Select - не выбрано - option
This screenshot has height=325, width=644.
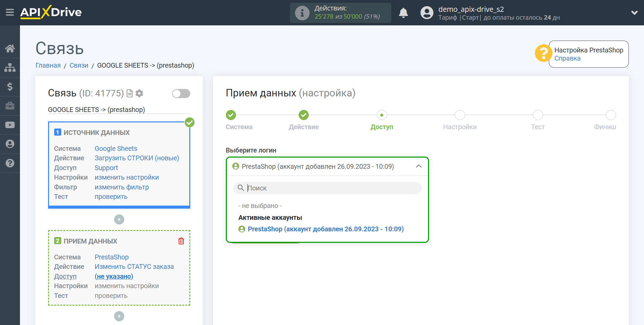coord(260,206)
